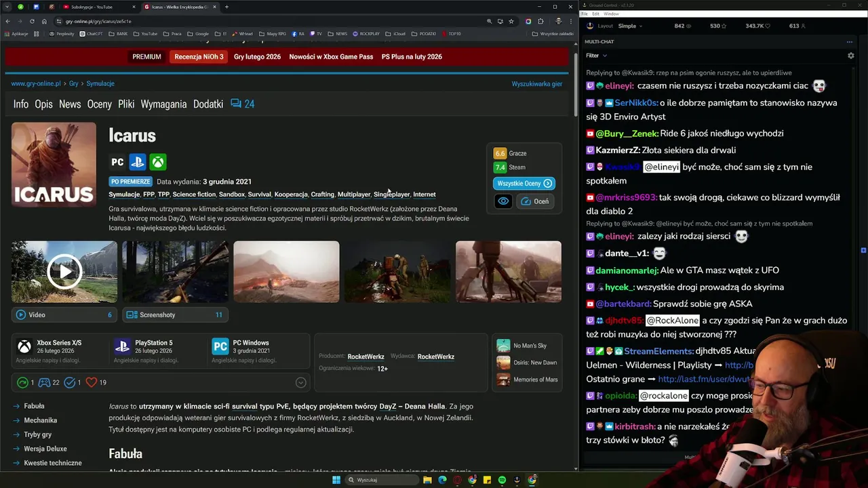Click RocketWerkz producer link

366,357
